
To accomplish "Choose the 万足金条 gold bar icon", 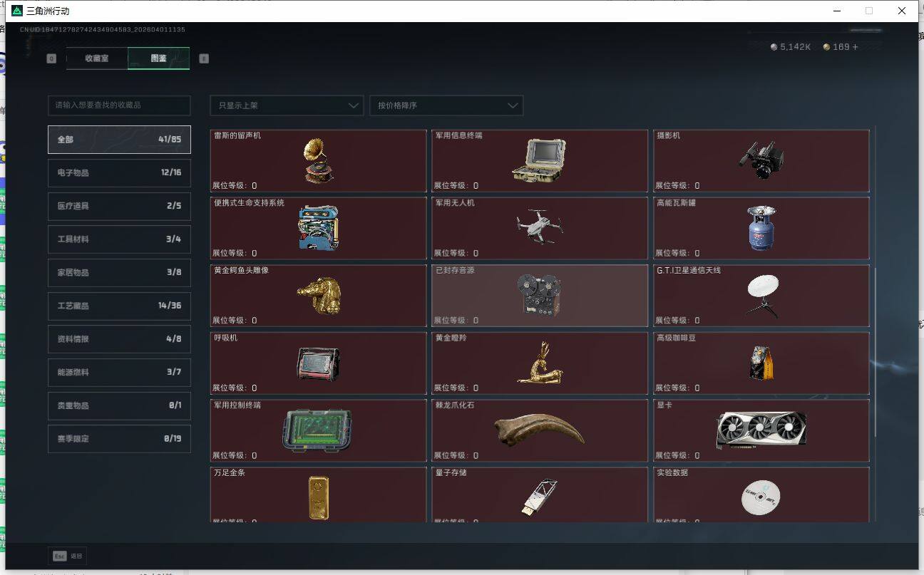I will click(318, 497).
